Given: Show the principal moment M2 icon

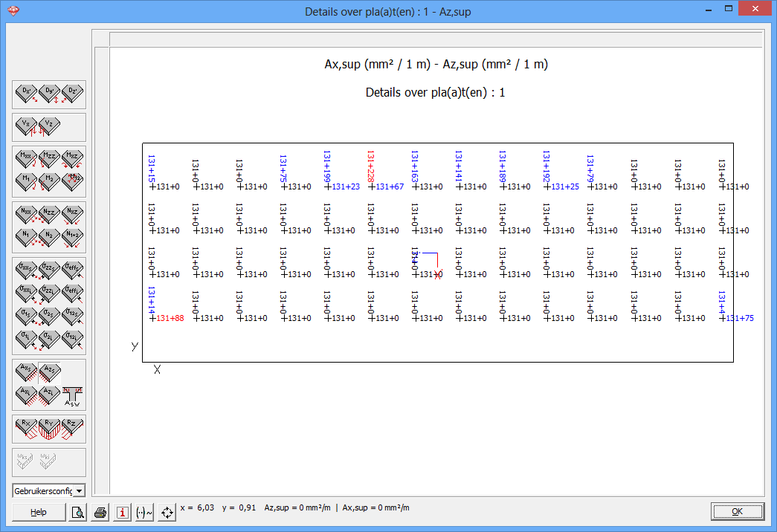Looking at the screenshot, I should (x=49, y=182).
